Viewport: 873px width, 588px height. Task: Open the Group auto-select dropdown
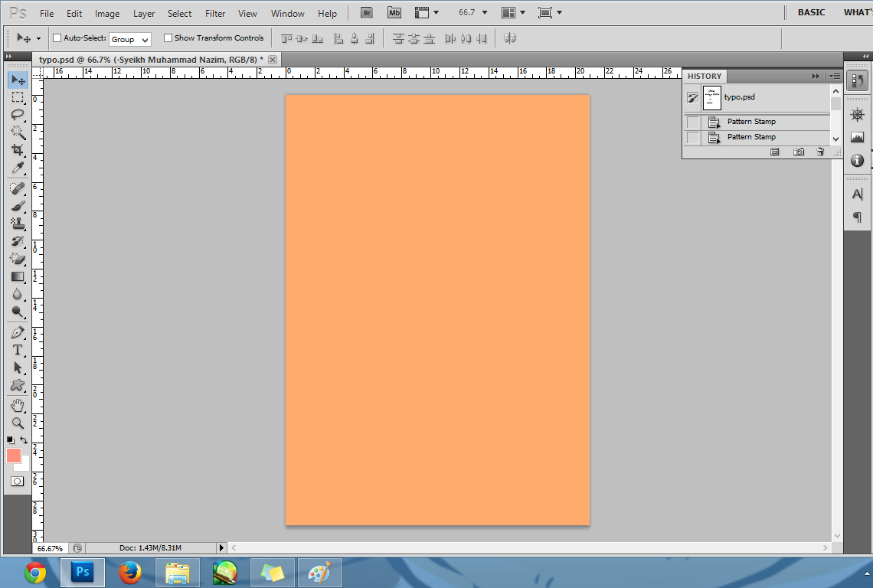click(130, 39)
